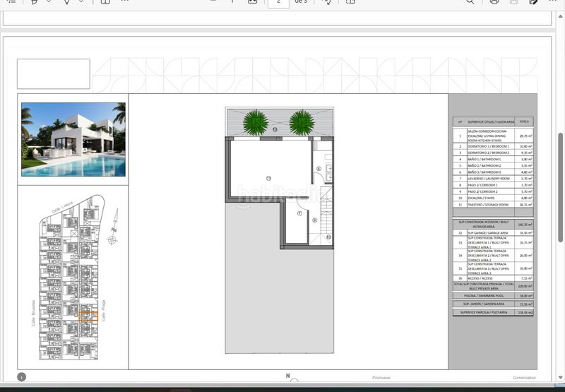Click the 'Comercializa:' footer label

tap(525, 378)
